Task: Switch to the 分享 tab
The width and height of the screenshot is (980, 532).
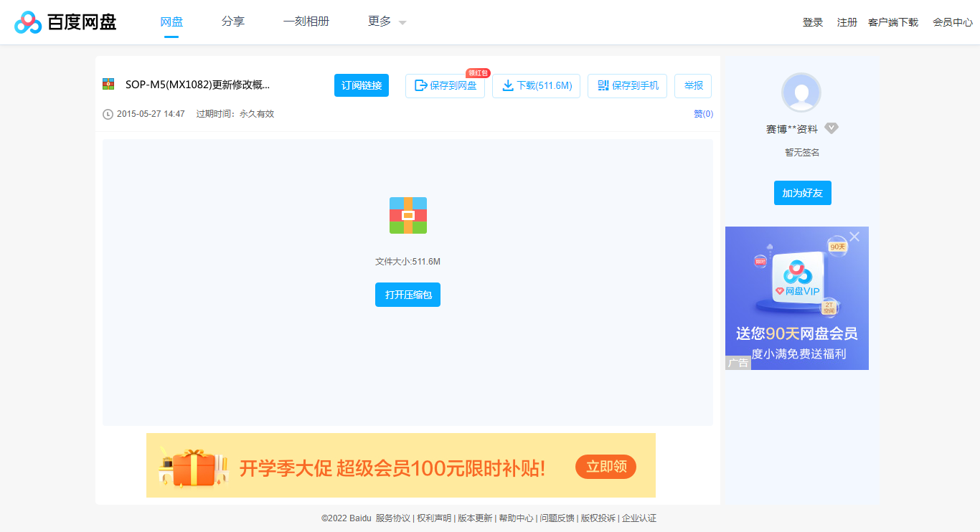Action: tap(232, 22)
